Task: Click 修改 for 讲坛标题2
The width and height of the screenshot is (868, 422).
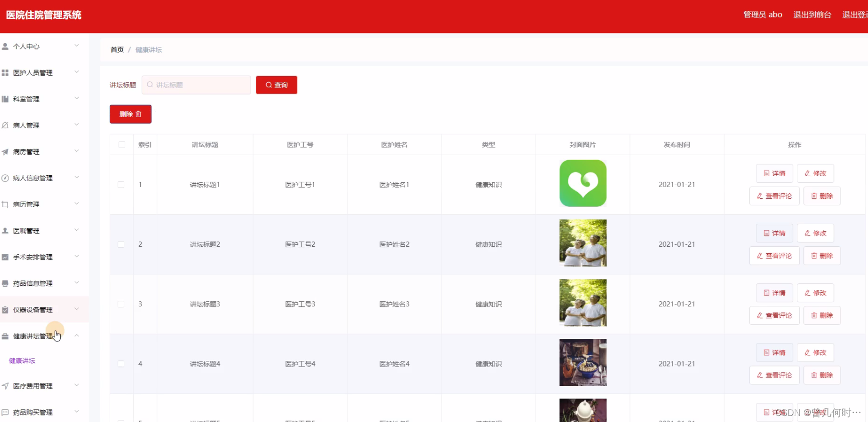Action: click(815, 233)
